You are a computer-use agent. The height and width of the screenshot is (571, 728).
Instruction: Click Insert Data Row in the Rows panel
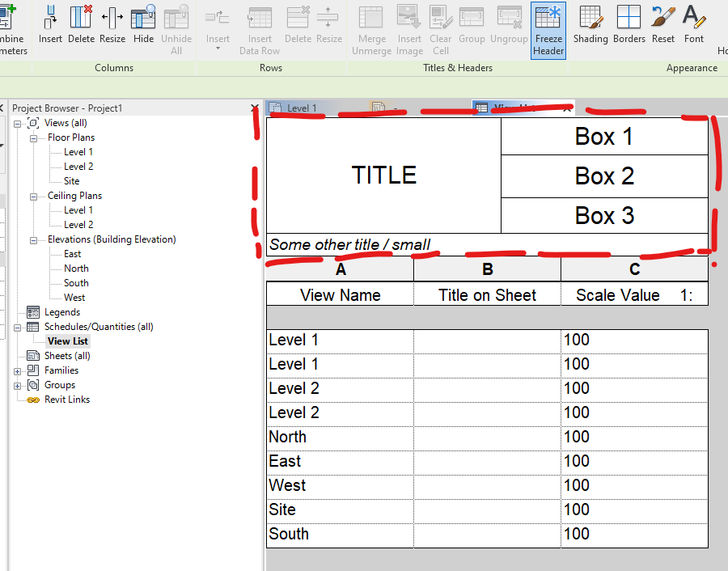(260, 28)
